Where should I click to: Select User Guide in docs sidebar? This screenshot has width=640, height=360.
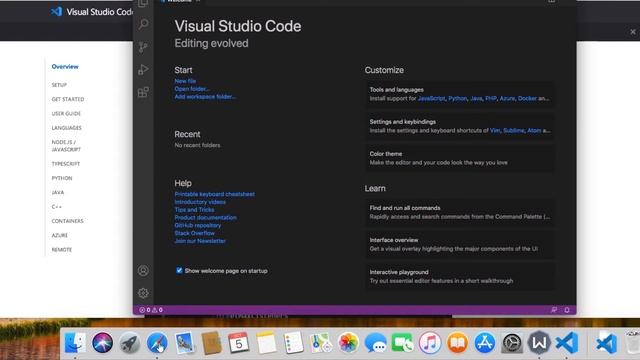pos(66,113)
